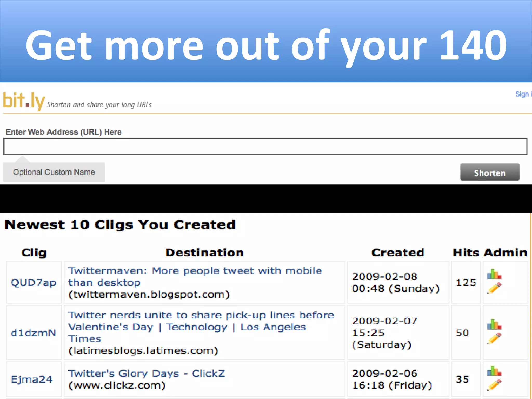
Task: Click the 'Shorten and share your long URLs' tagline
Action: (x=99, y=105)
